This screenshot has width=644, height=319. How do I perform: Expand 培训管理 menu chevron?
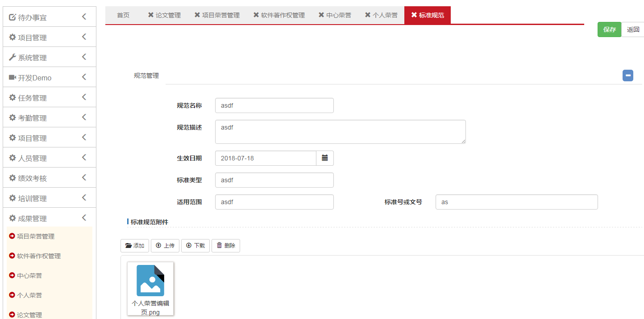[84, 198]
